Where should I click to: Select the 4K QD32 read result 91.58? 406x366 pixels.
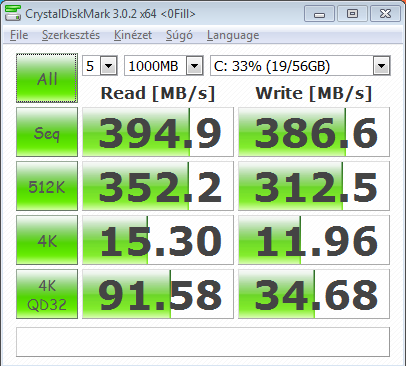tap(158, 294)
